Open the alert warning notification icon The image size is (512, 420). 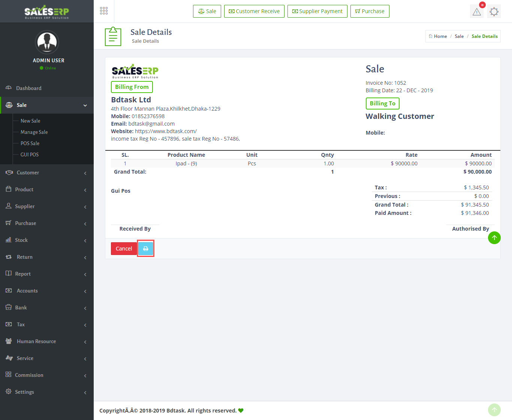coord(477,12)
